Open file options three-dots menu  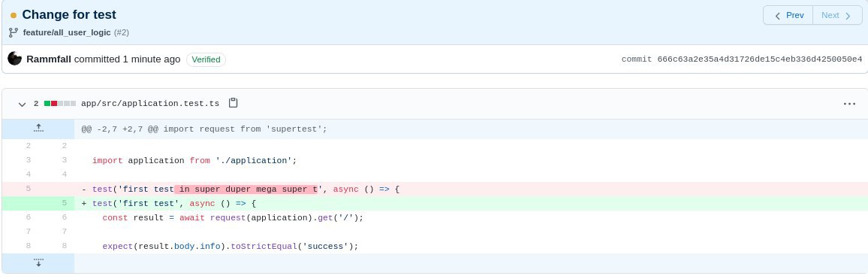click(x=850, y=104)
